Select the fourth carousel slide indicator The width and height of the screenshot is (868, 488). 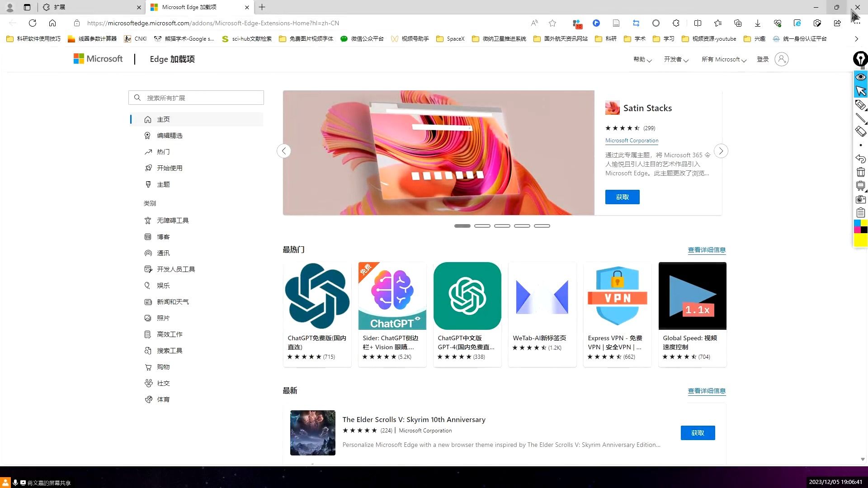click(522, 226)
